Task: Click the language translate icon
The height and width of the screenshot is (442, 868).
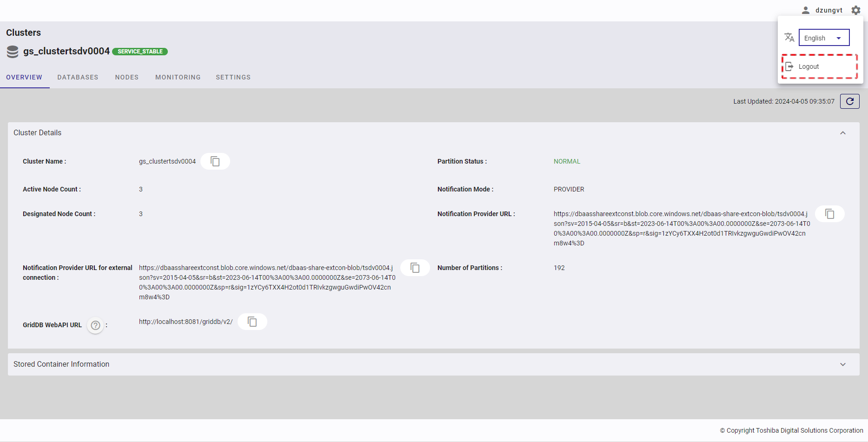Action: pos(789,38)
